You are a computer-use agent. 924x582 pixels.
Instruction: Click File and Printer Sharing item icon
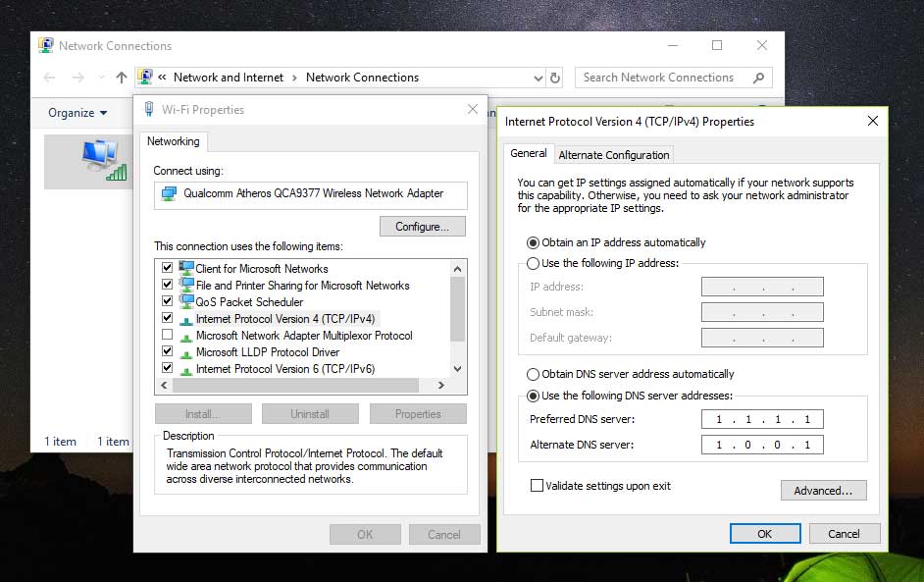point(186,285)
